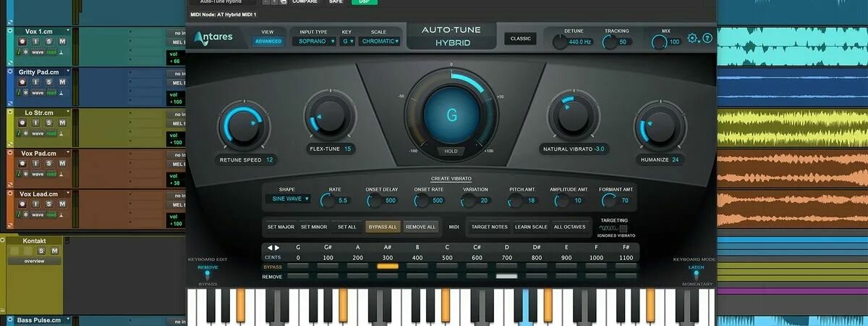Input-monitor the Vox Lead.cm track
The image size is (868, 326).
coord(35,204)
